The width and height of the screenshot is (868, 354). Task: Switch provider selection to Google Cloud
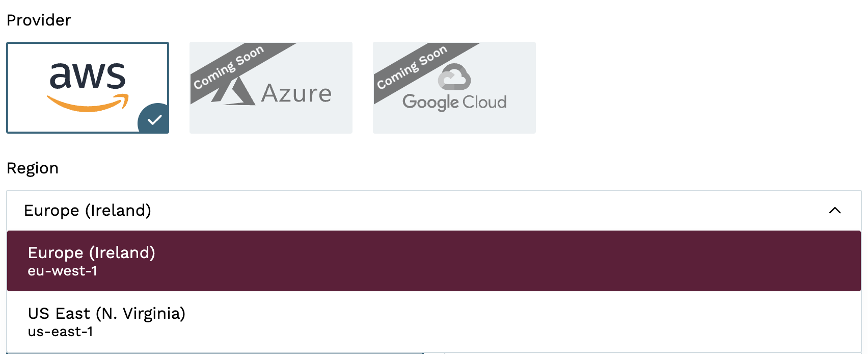(x=454, y=87)
